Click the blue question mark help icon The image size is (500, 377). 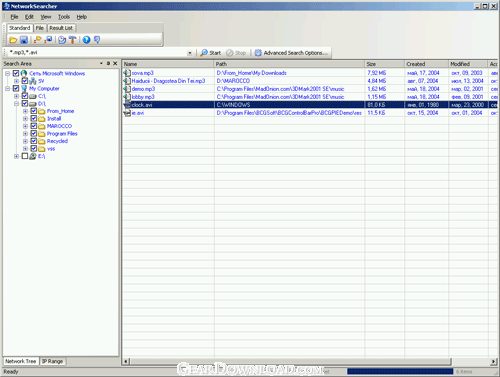coord(86,40)
